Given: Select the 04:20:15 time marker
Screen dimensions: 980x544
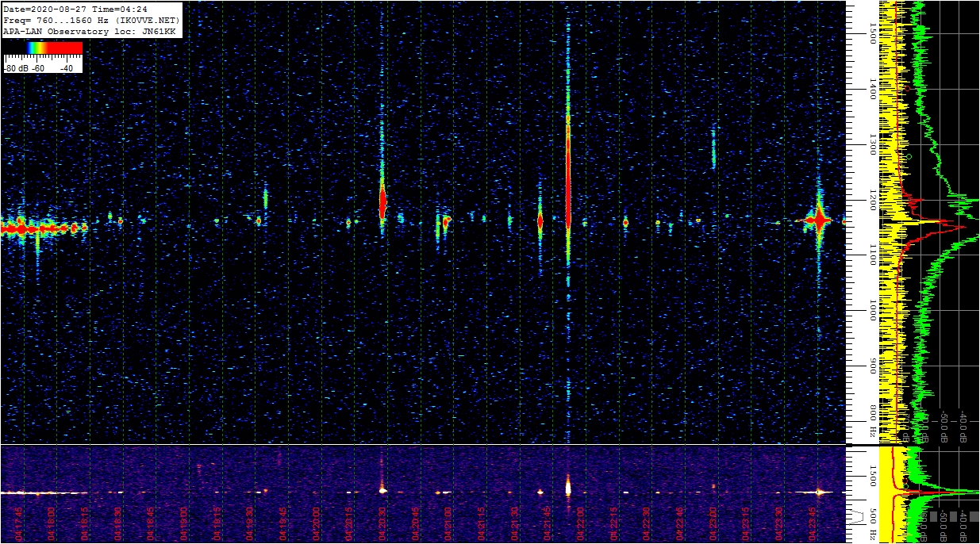Looking at the screenshot, I should tap(349, 524).
